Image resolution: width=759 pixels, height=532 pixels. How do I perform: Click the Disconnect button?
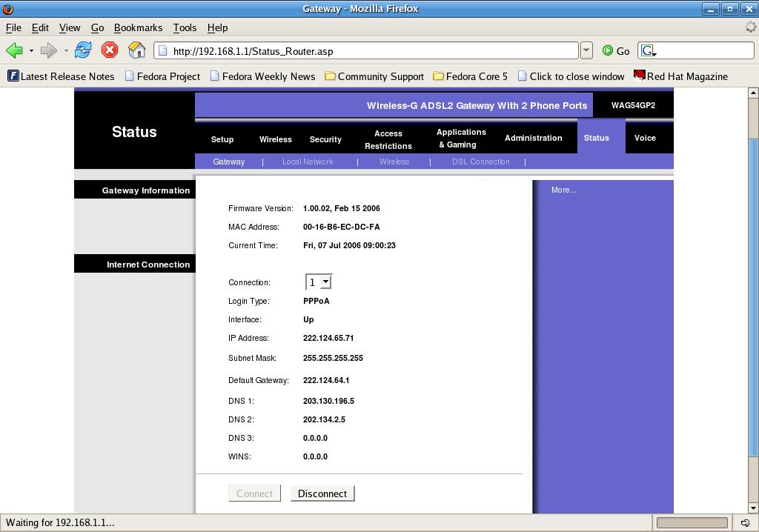(322, 493)
